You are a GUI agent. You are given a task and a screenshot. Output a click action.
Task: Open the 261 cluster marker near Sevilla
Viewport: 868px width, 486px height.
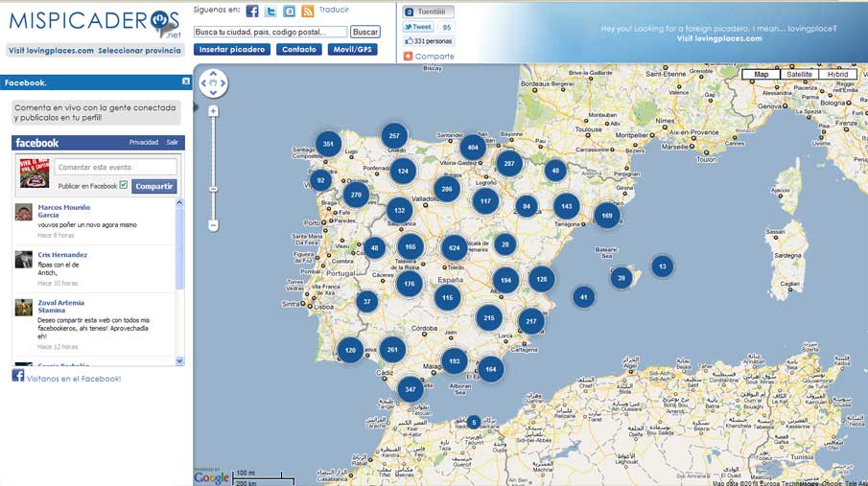[x=392, y=349]
